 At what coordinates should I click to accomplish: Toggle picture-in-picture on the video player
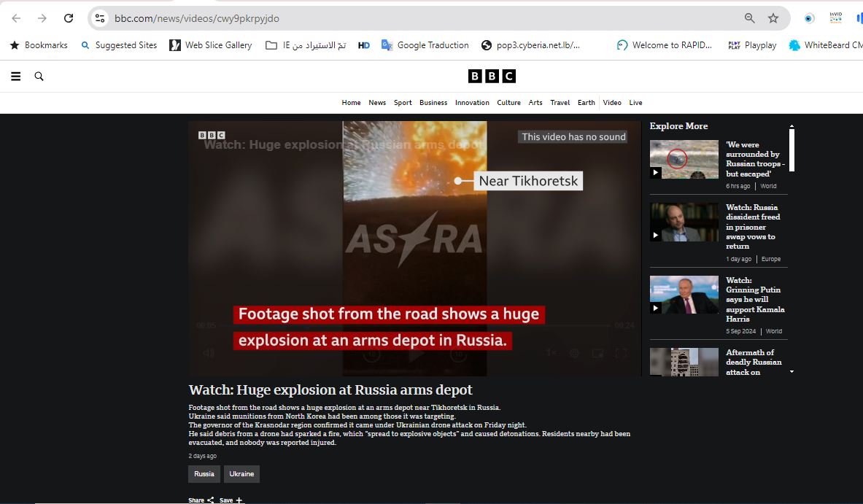coord(597,354)
